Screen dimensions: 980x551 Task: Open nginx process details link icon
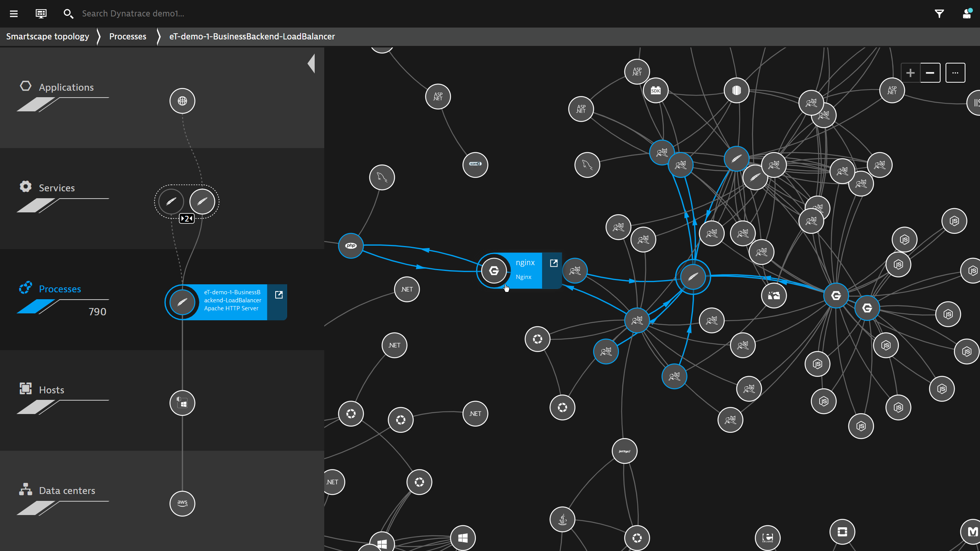pyautogui.click(x=554, y=263)
